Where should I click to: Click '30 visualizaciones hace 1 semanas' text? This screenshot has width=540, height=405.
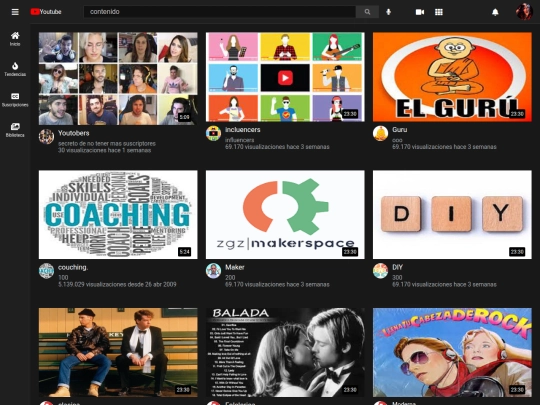pyautogui.click(x=104, y=150)
